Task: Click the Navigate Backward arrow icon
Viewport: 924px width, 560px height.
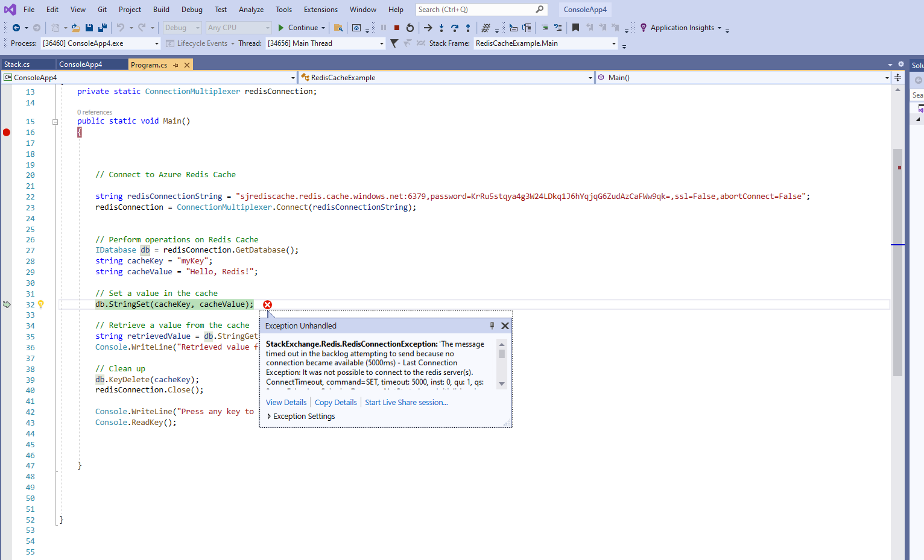Action: (x=16, y=28)
